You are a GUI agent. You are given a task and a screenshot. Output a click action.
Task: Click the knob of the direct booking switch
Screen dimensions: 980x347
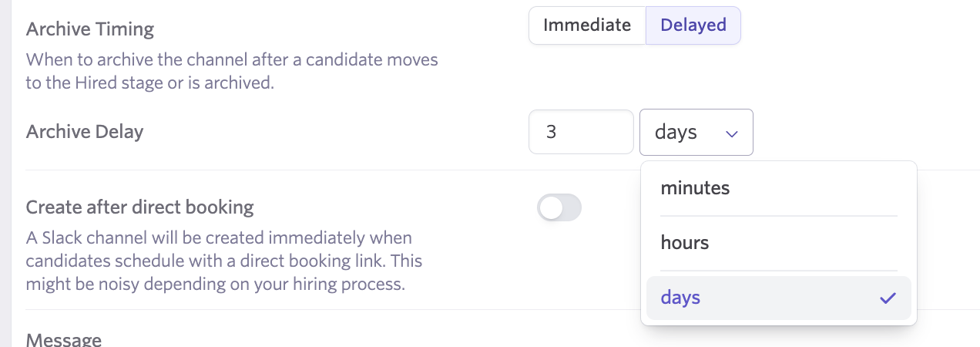pos(550,208)
